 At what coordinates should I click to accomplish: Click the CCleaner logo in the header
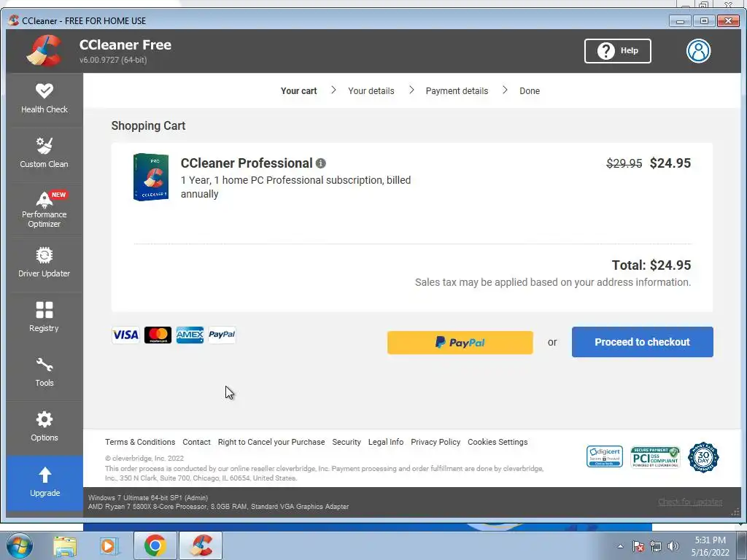click(44, 50)
